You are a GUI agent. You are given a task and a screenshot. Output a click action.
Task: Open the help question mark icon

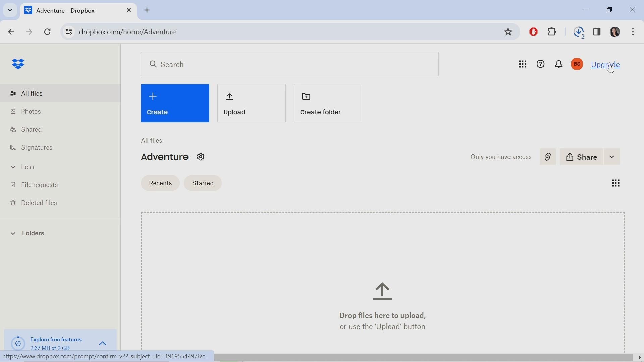click(541, 64)
